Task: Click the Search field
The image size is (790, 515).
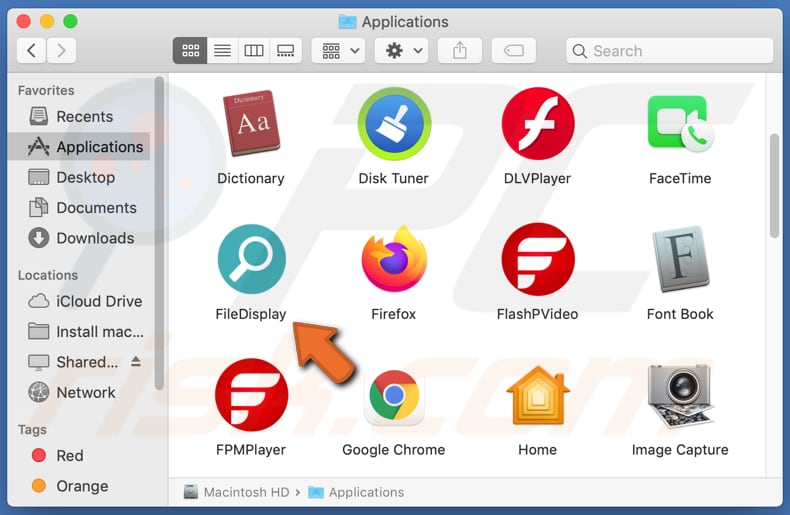Action: pos(670,51)
